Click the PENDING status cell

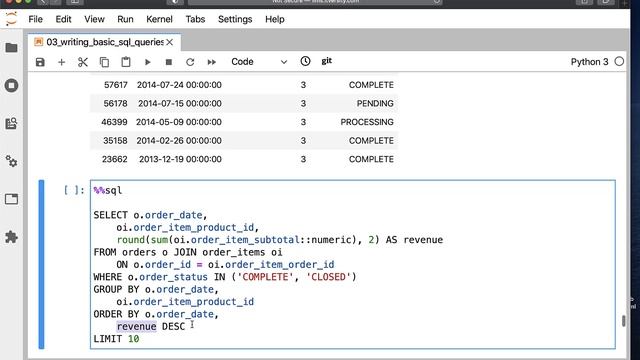coord(375,104)
